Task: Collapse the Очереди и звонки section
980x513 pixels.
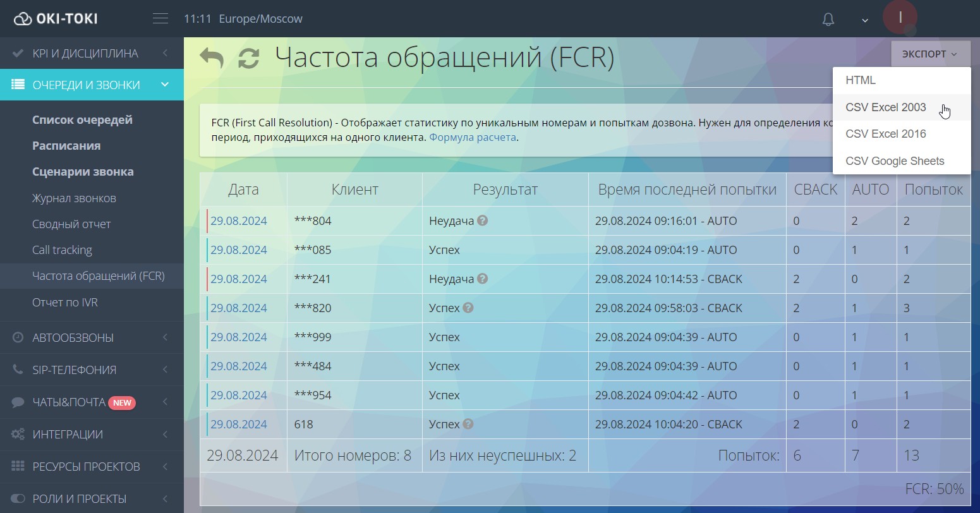Action: coord(165,85)
